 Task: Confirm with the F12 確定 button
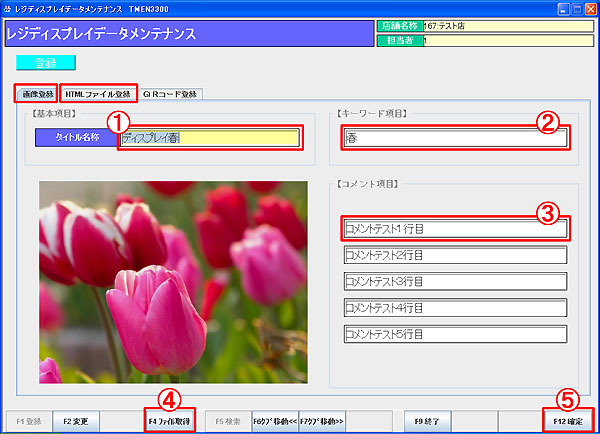click(x=568, y=421)
